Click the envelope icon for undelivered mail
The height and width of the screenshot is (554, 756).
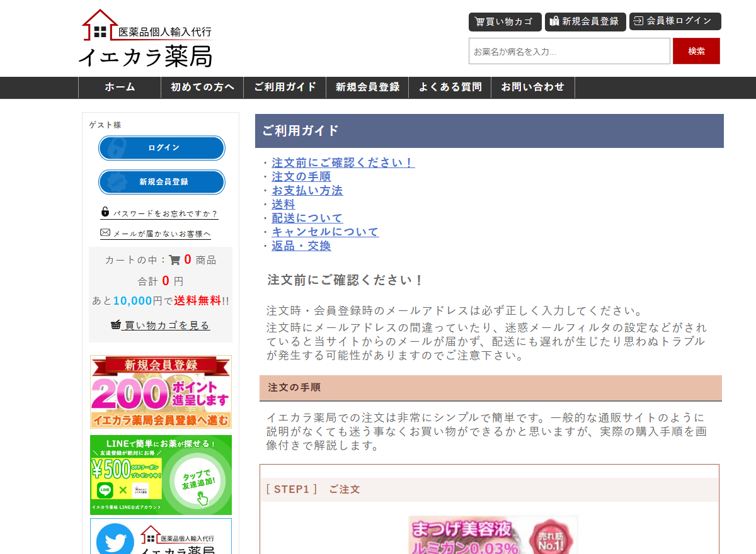coord(105,233)
